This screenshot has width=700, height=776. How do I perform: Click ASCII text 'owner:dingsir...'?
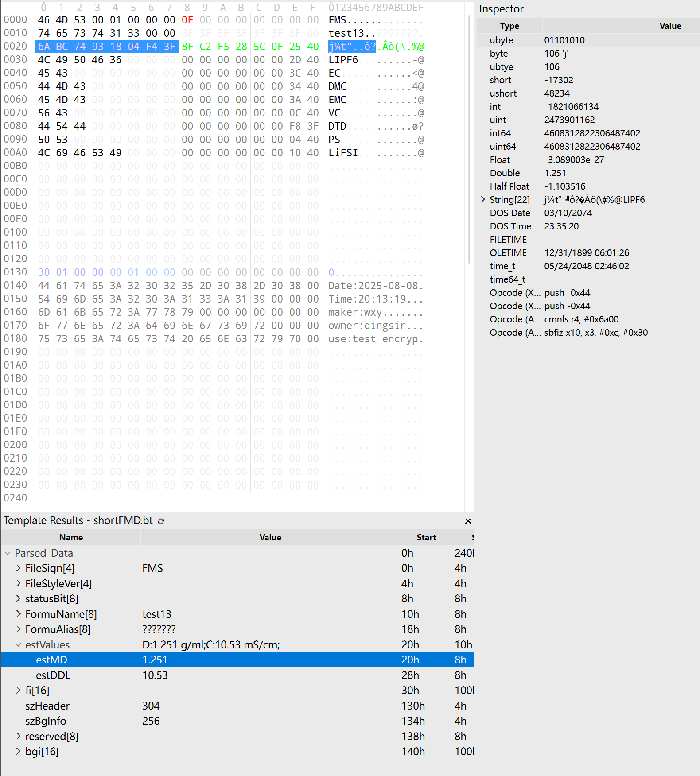click(x=376, y=326)
